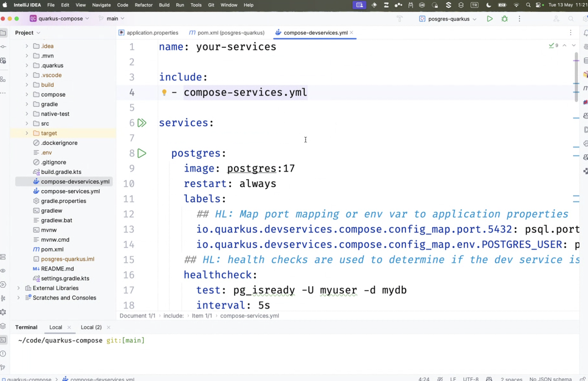
Task: Select posgres-quarkus.iml in project tree
Action: tap(68, 259)
